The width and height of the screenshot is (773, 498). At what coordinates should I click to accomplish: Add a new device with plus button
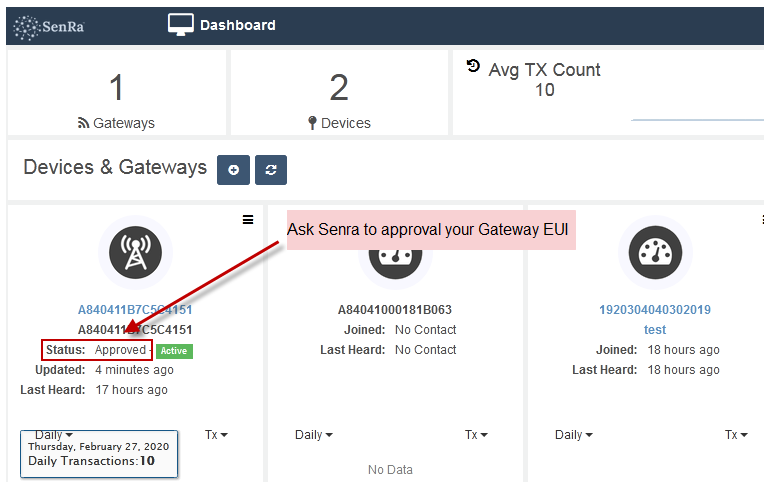233,170
